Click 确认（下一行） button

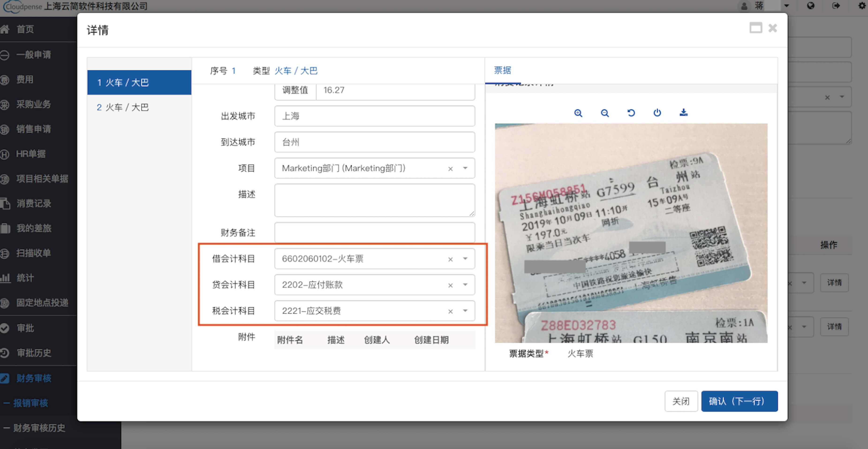click(x=739, y=401)
